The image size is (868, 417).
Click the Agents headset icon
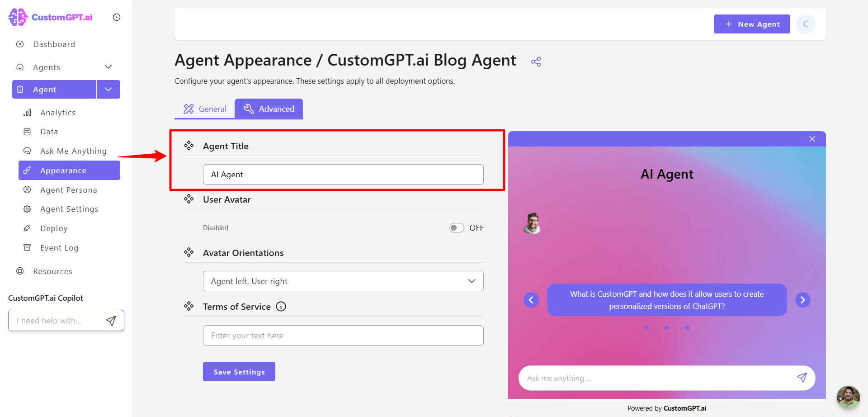20,67
